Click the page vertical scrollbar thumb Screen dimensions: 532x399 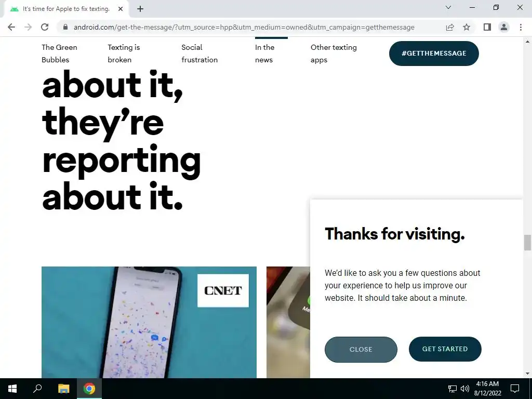[527, 243]
